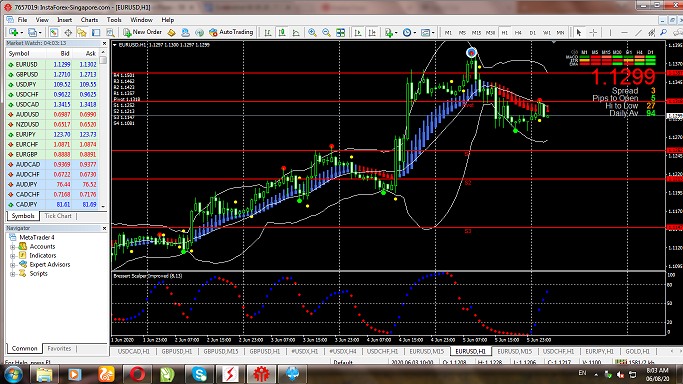
Task: Select the arrow Cursor tool
Action: coord(579,32)
